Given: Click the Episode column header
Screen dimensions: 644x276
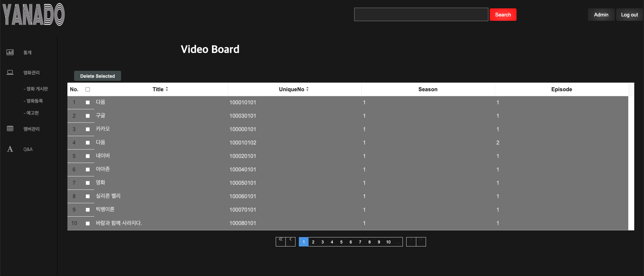Looking at the screenshot, I should (561, 89).
